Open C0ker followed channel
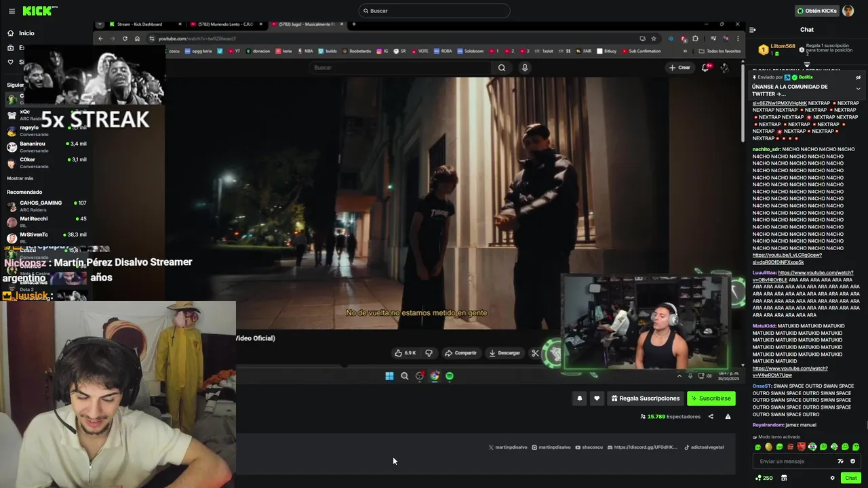The image size is (868, 488). click(46, 163)
